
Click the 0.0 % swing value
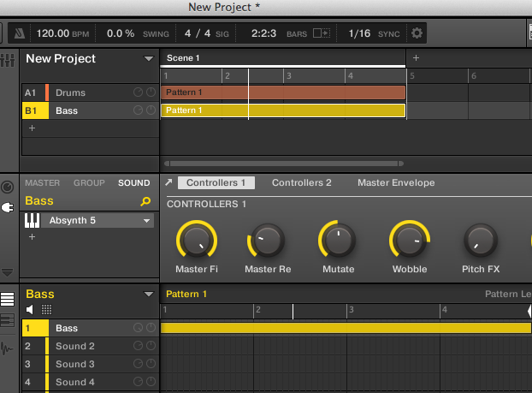121,33
